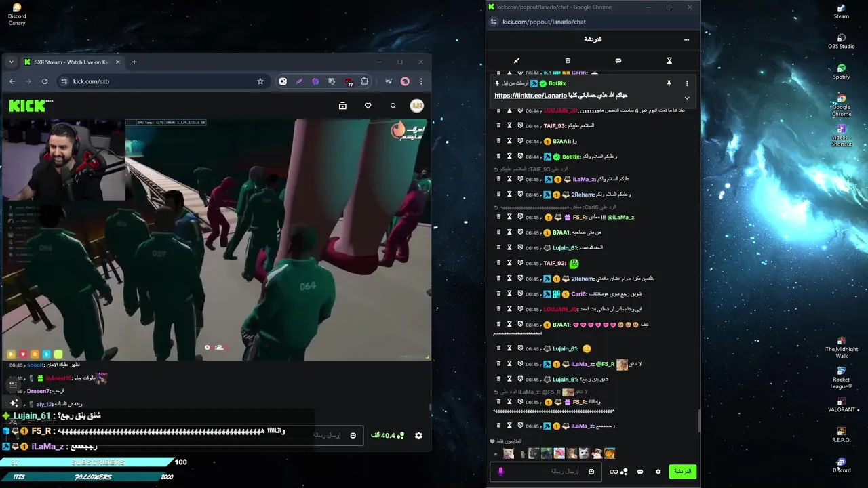
Task: Click the username iLaMa_z in first 06:45 message
Action: (x=584, y=179)
